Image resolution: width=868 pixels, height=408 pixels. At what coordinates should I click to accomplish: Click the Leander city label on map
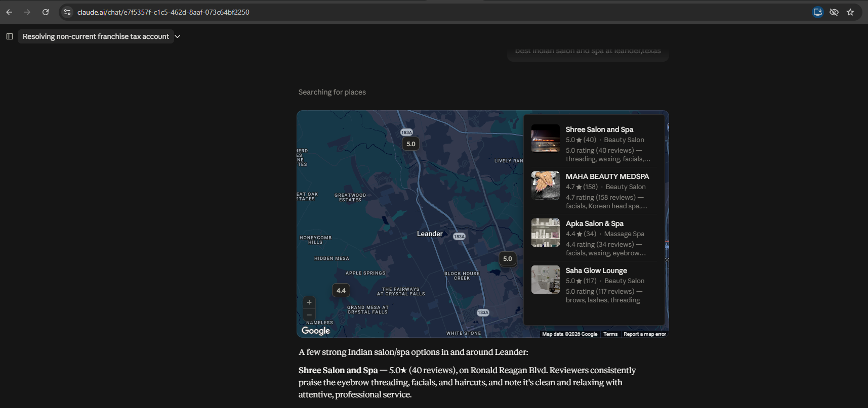pyautogui.click(x=430, y=234)
